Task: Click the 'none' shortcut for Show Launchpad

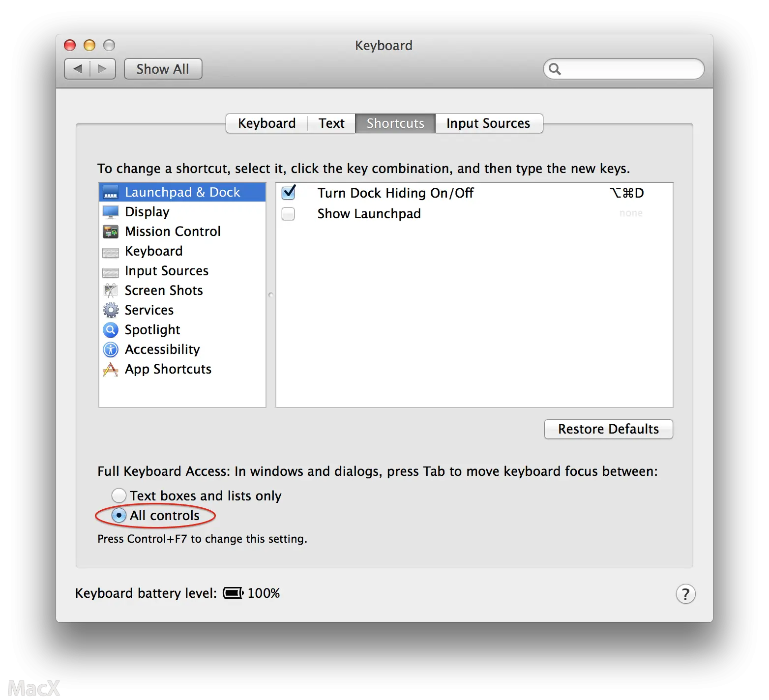Action: coord(631,213)
